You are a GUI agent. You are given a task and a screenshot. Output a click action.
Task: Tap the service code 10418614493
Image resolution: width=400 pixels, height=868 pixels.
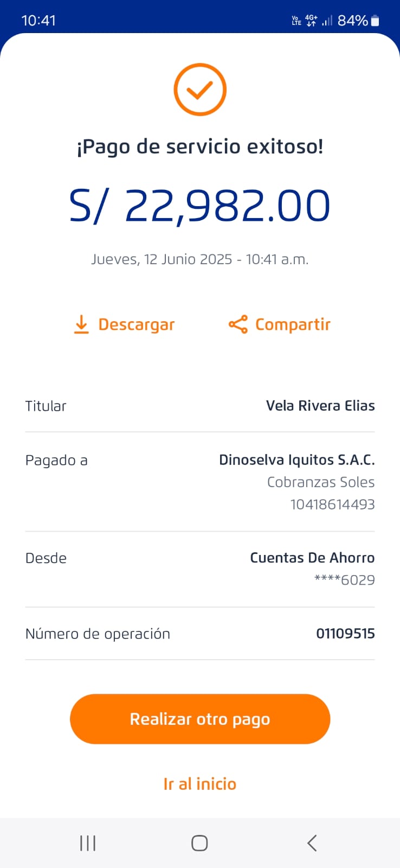coord(332,505)
